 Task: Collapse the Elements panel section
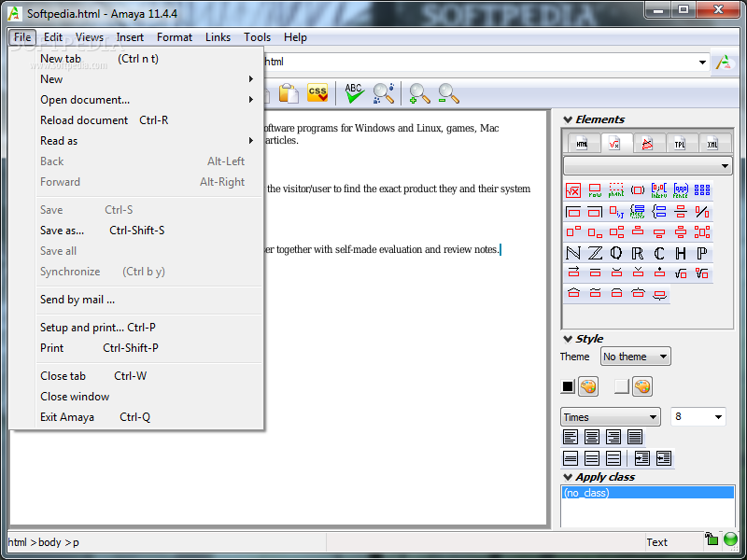(568, 119)
